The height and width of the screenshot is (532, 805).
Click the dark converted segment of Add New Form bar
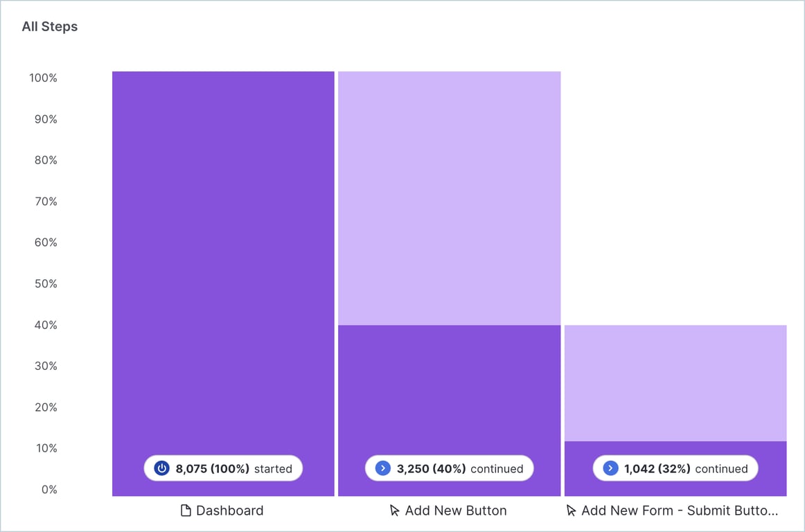(x=675, y=449)
